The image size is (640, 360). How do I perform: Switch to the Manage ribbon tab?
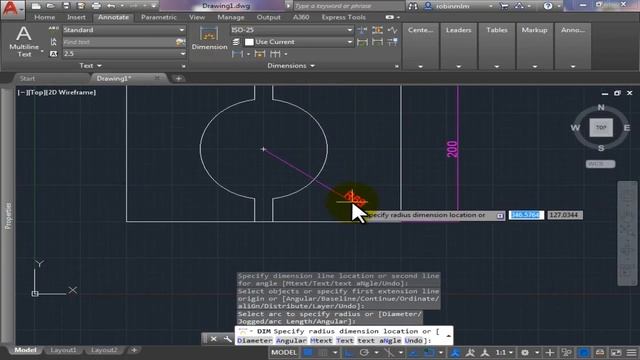click(x=231, y=17)
